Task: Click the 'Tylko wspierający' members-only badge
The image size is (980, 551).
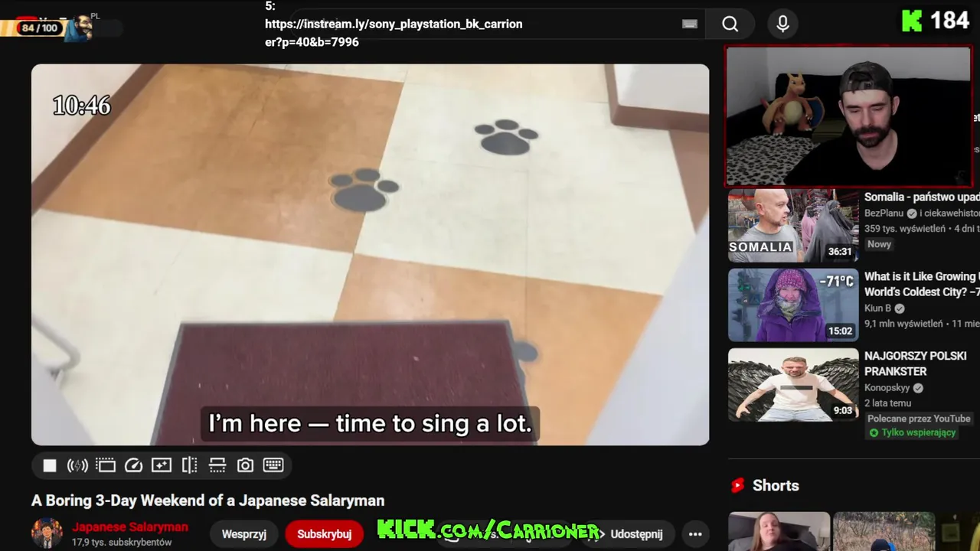Action: click(913, 433)
